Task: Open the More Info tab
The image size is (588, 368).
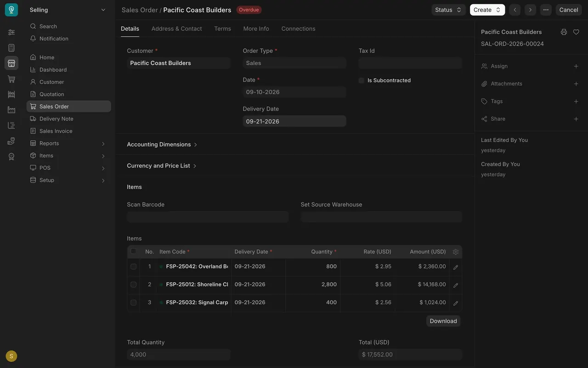Action: coord(256,29)
